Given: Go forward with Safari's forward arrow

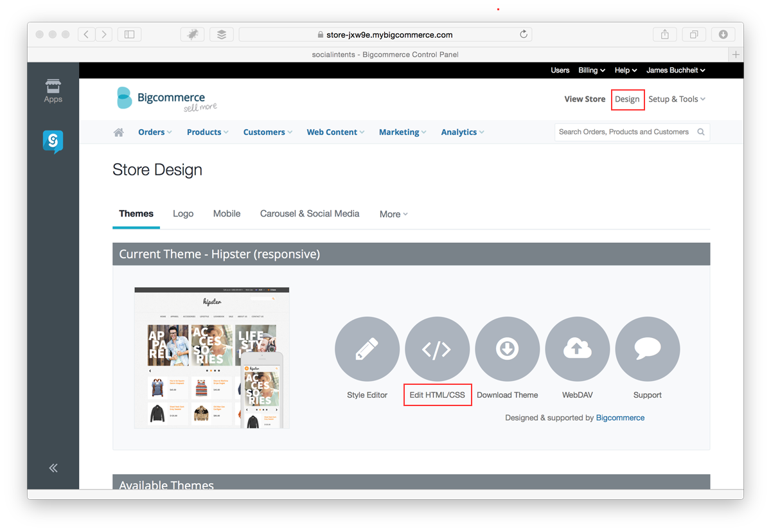Looking at the screenshot, I should click(x=104, y=34).
